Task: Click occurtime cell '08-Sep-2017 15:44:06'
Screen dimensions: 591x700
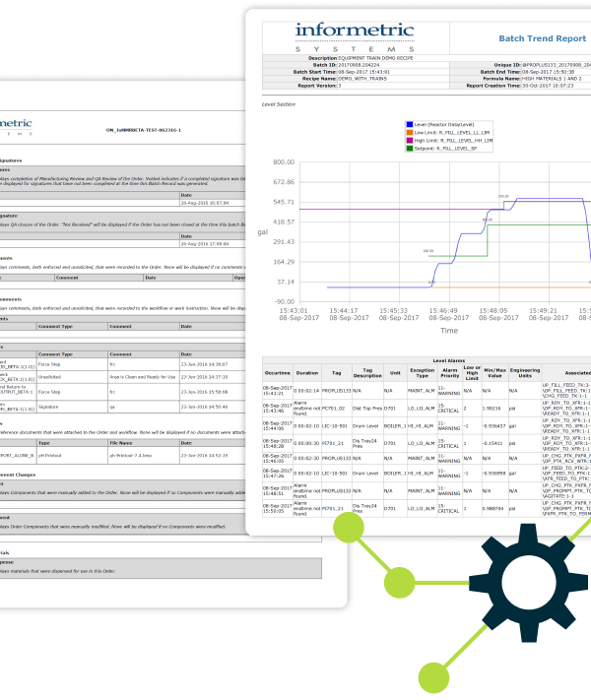Action: pos(278,426)
